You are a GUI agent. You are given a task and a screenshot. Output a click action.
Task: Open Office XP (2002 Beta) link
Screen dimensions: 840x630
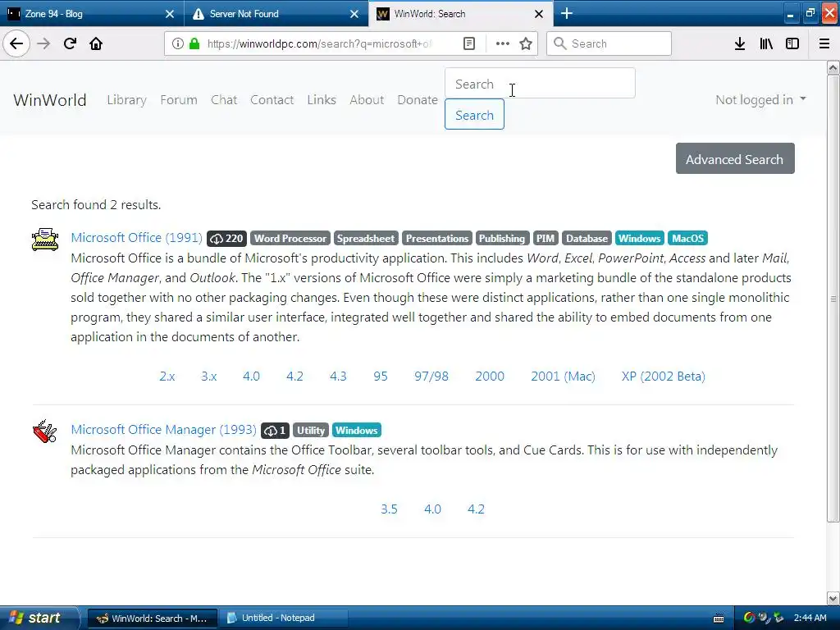pos(663,376)
